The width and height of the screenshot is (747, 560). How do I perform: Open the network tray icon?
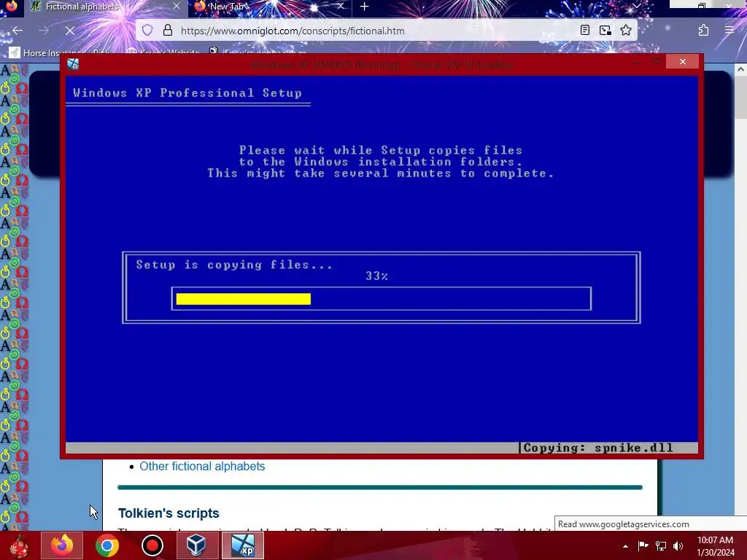coord(661,545)
